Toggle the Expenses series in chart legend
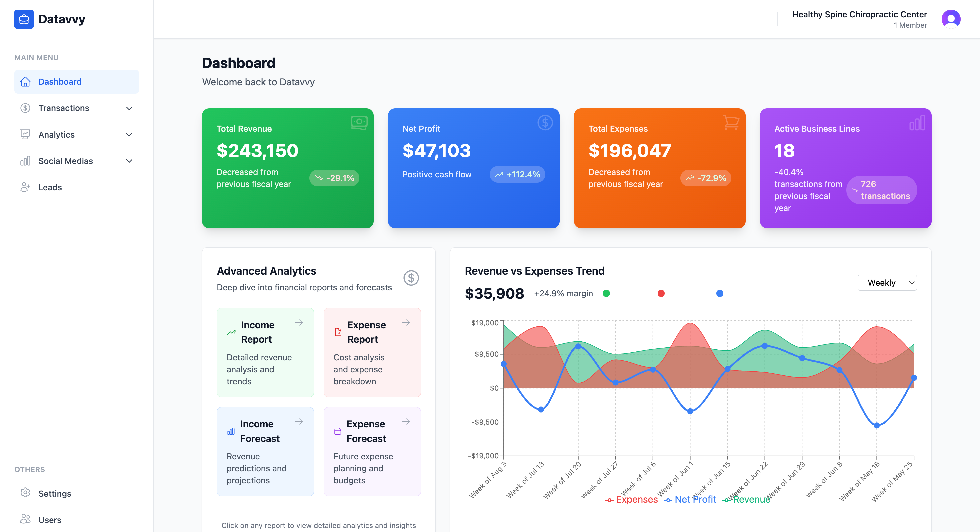Viewport: 980px width, 532px height. click(632, 499)
